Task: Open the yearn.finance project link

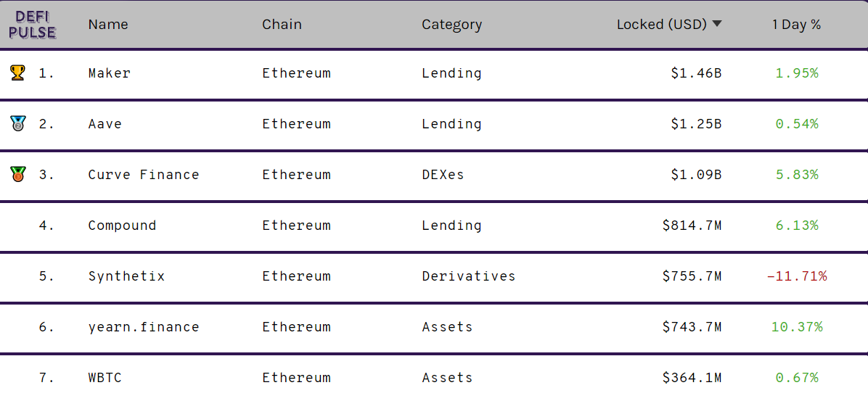Action: (144, 327)
